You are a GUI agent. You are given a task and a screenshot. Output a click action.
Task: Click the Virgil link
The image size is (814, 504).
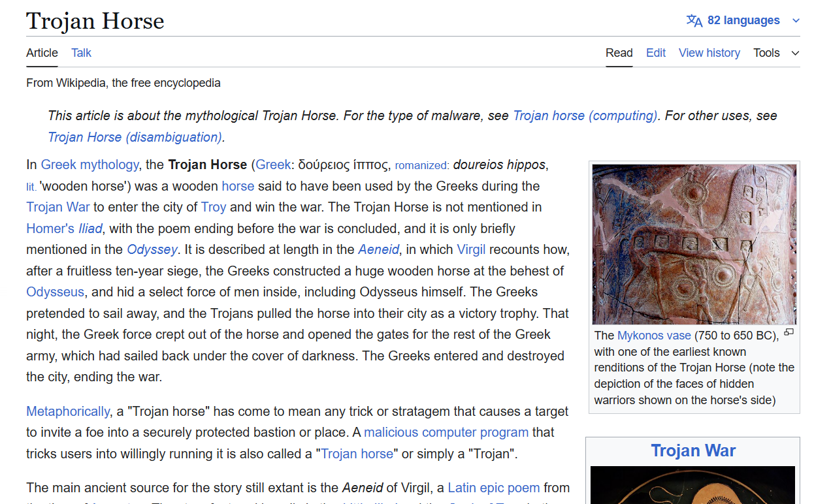[x=471, y=249]
